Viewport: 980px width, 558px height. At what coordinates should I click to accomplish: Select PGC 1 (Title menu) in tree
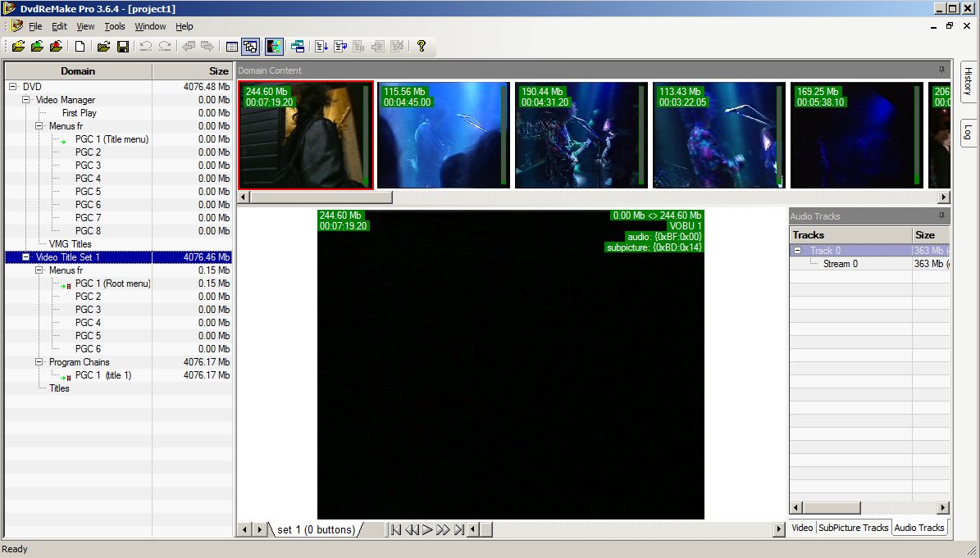tap(112, 139)
